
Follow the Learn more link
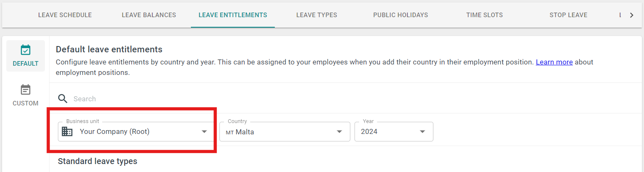pyautogui.click(x=554, y=62)
